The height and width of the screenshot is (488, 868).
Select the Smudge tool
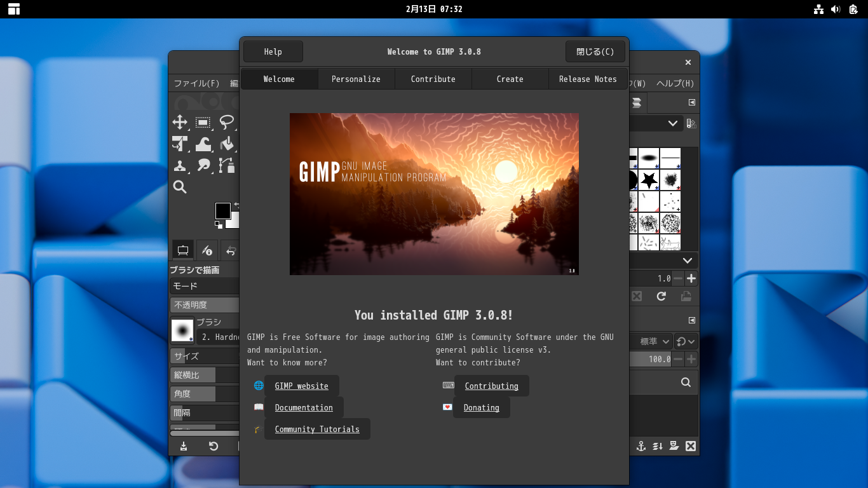coord(203,166)
